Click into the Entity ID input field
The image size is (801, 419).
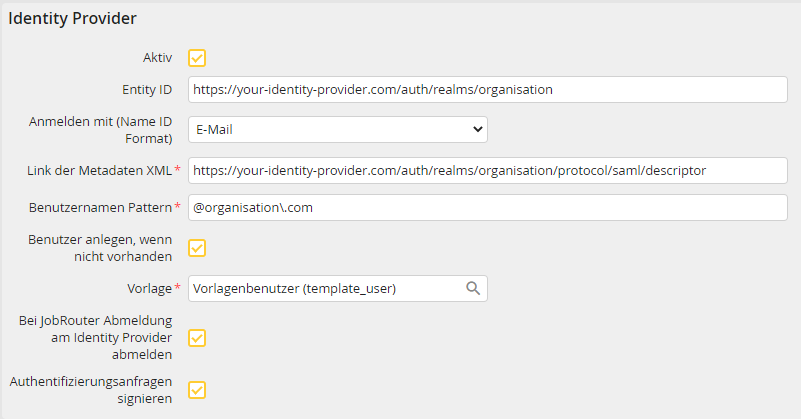click(487, 89)
